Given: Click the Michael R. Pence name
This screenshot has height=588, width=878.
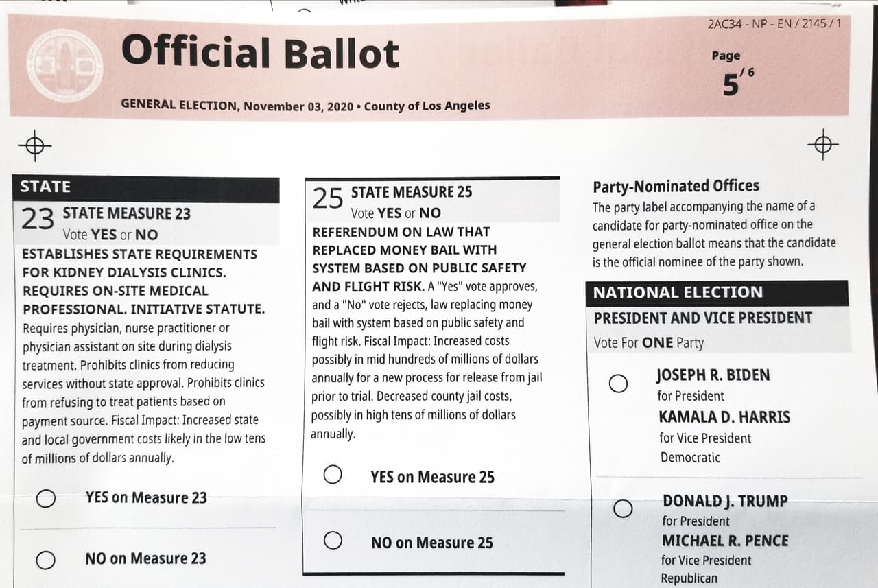Looking at the screenshot, I should [725, 541].
